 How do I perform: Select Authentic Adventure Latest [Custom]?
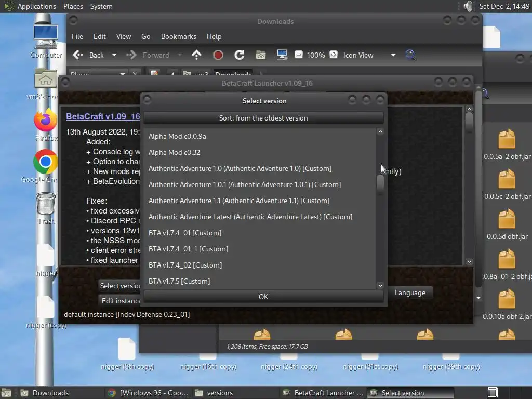coord(260,217)
